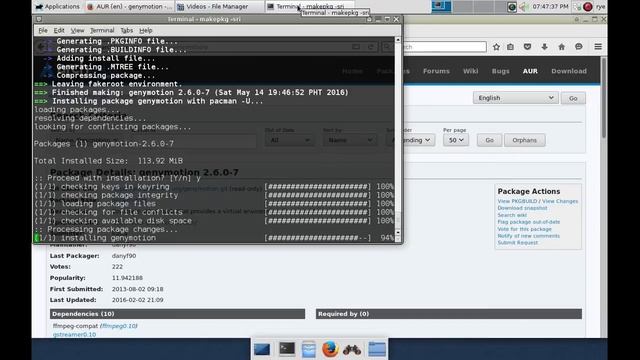The width and height of the screenshot is (640, 360).
Task: Open the terminal Tabs menu
Action: (127, 30)
